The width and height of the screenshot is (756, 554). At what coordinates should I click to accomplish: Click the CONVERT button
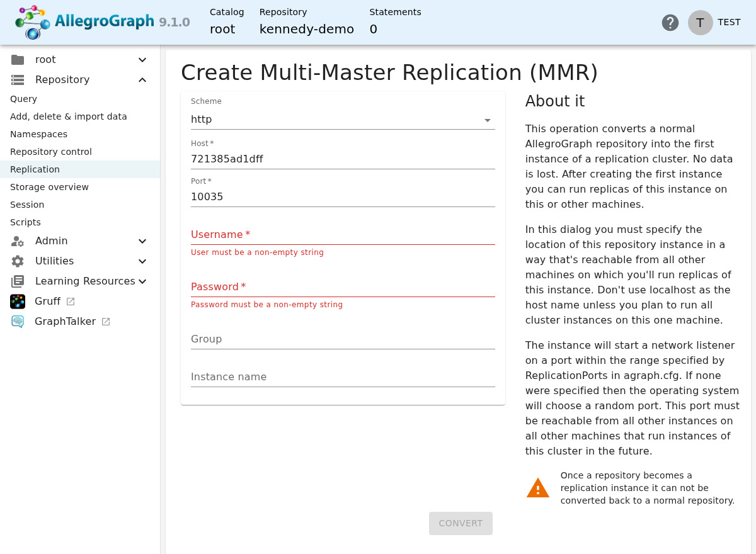pos(461,523)
